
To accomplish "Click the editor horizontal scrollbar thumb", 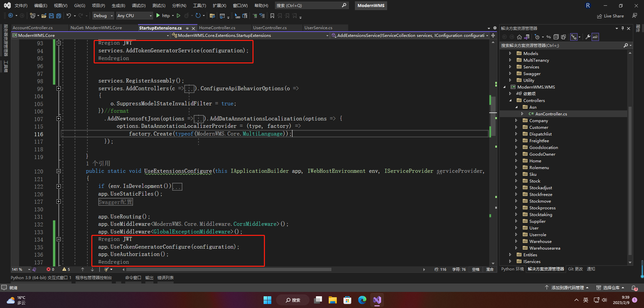I will [229, 269].
